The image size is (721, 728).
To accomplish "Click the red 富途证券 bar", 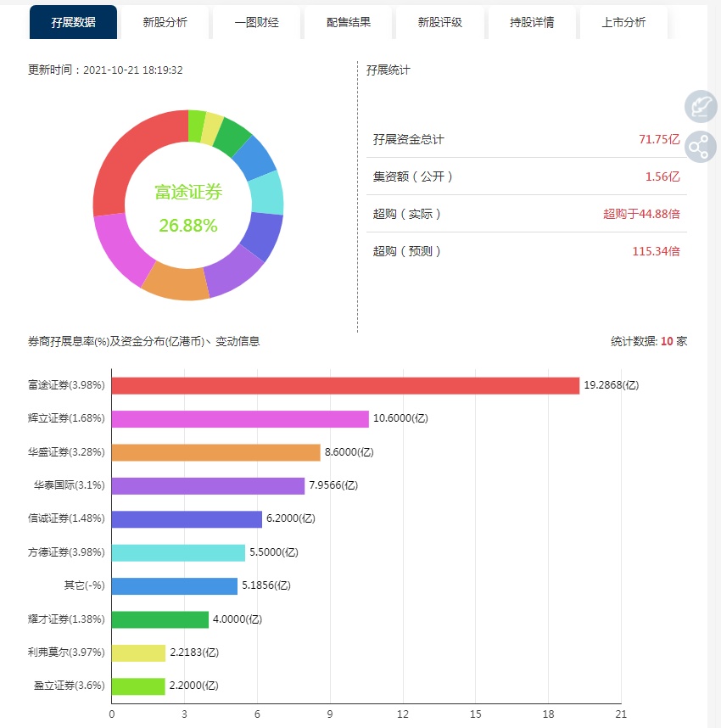I will (x=345, y=385).
